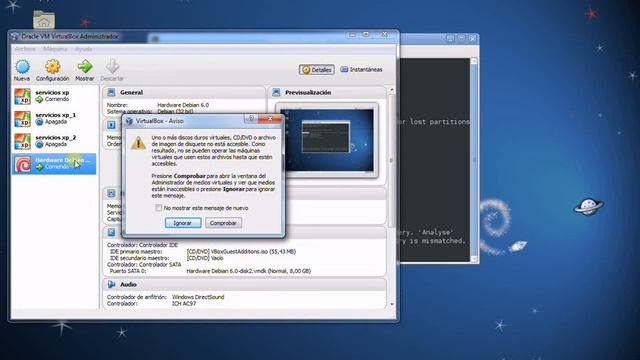Check 'No mostrar este mensaje de nuevo'

coord(158,208)
